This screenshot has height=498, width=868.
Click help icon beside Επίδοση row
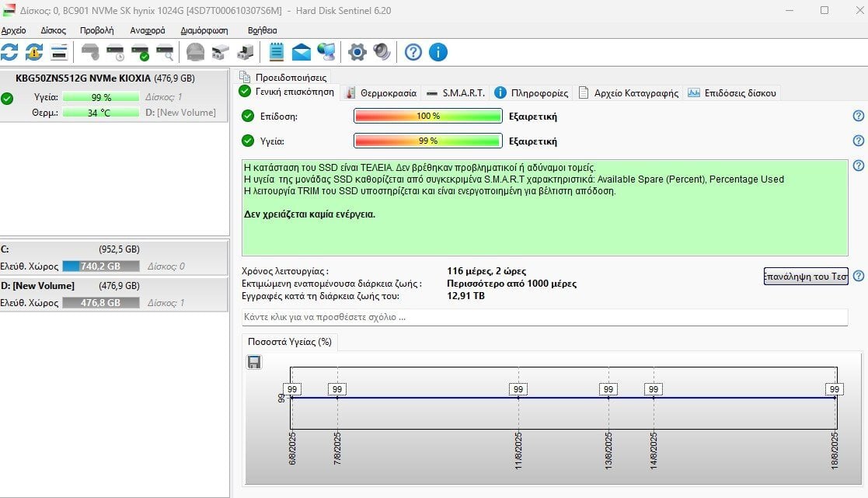pos(858,116)
